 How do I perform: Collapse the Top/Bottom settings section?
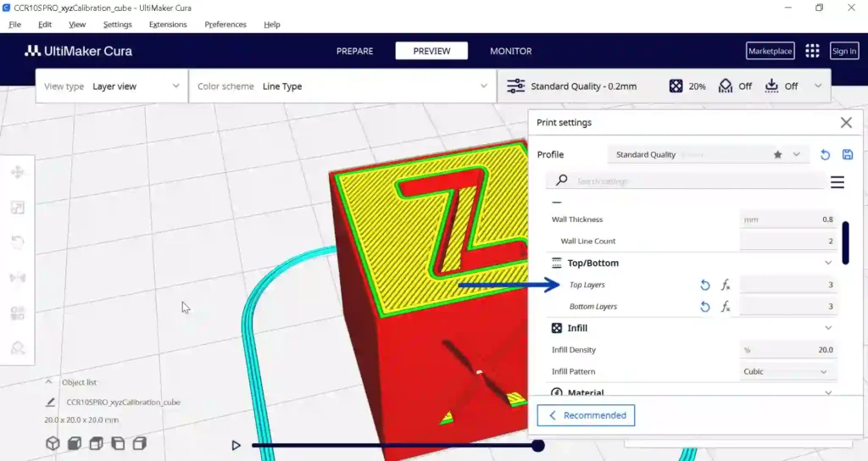[828, 263]
